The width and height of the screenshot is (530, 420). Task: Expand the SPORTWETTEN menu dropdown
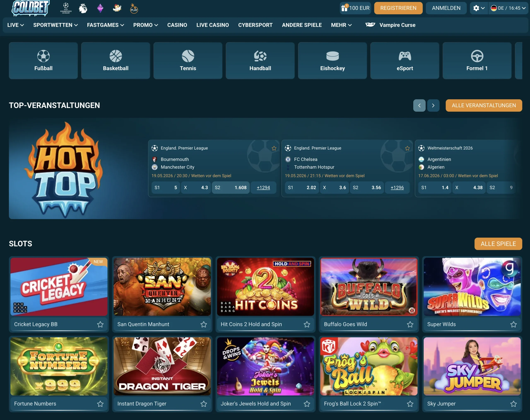click(55, 25)
